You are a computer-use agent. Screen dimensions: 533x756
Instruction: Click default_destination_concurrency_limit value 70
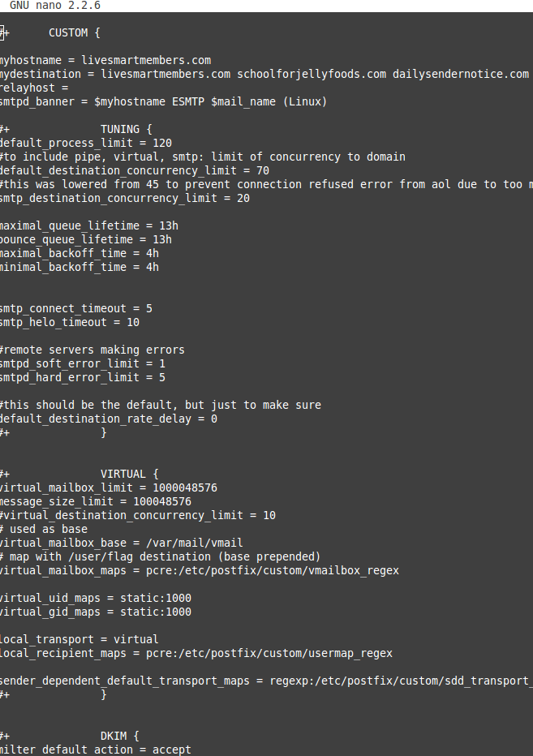coord(262,170)
